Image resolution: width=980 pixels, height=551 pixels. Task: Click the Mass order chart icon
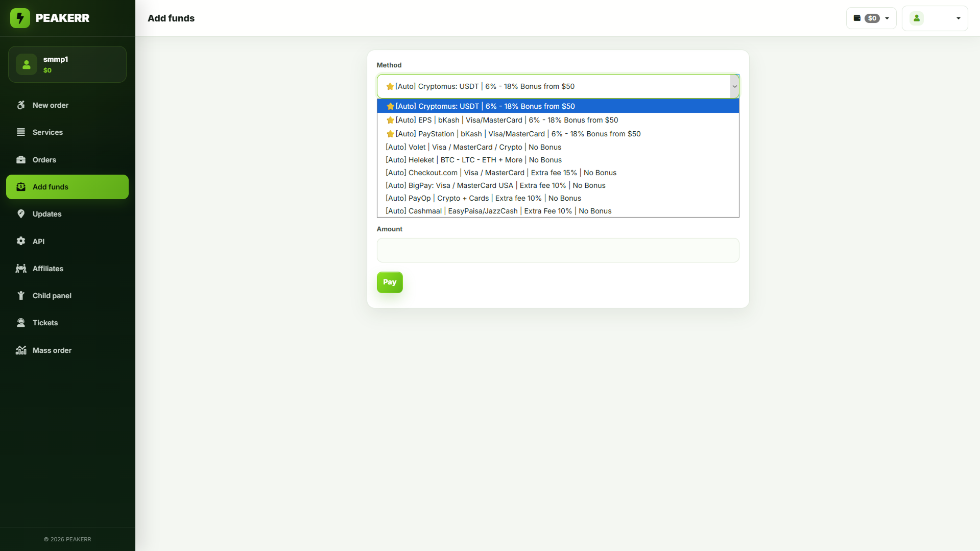click(x=21, y=350)
